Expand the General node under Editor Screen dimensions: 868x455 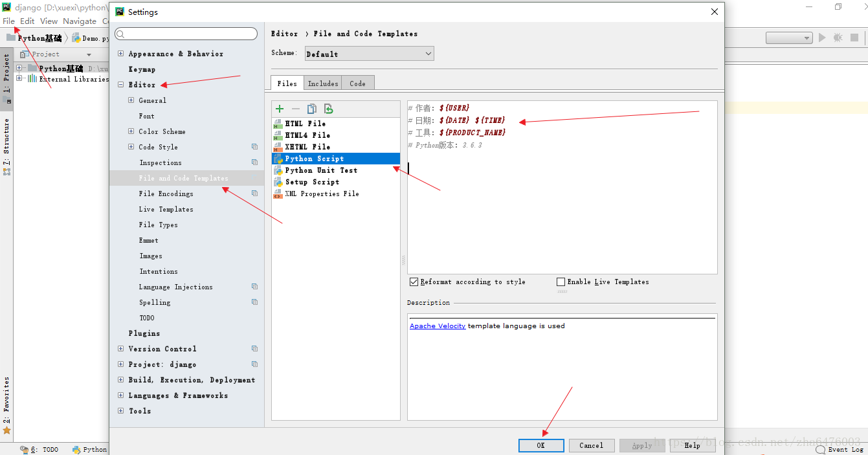[131, 100]
